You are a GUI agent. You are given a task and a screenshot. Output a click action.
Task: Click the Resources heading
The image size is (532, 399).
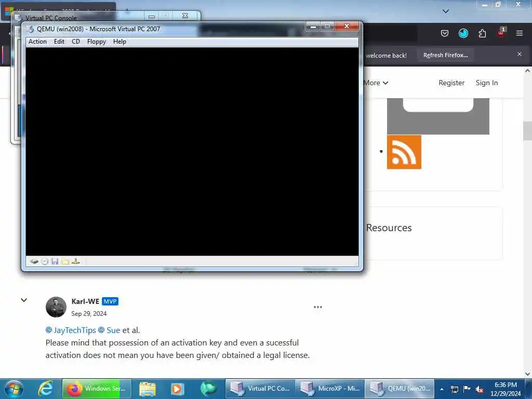[x=389, y=228]
